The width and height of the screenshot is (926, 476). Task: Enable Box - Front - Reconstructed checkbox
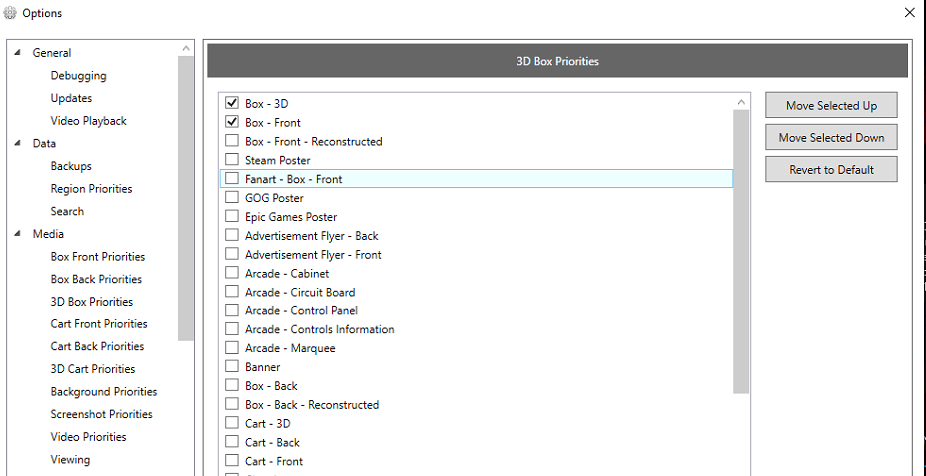point(232,141)
